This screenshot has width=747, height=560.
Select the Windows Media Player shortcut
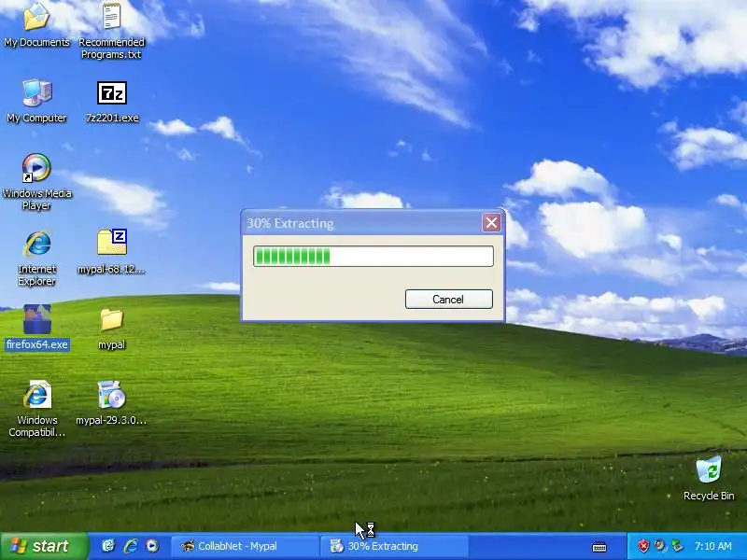pyautogui.click(x=36, y=182)
